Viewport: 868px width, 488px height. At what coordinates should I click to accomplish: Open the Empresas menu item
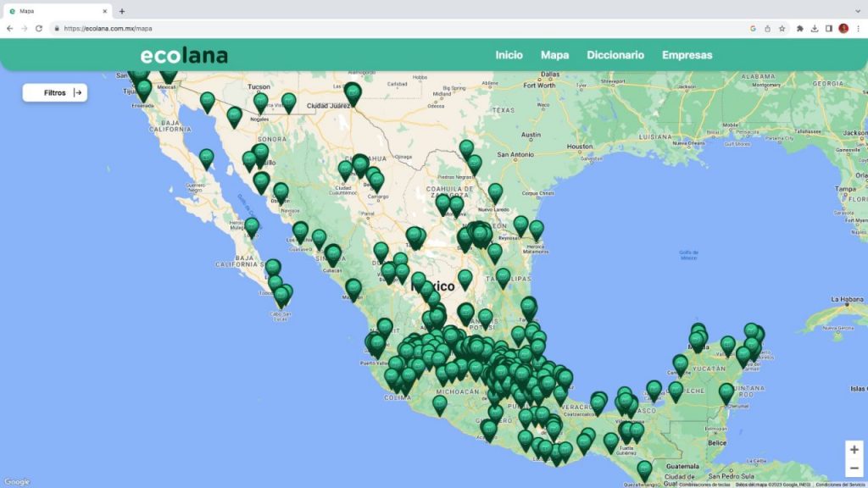coord(687,54)
